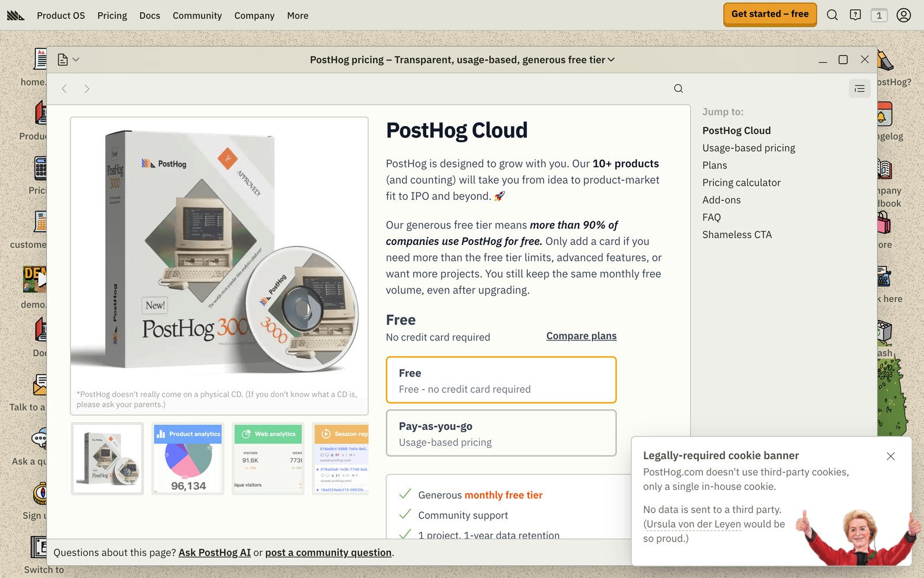The image size is (924, 578).
Task: Open the document icon dropdown in window header
Action: pos(68,60)
